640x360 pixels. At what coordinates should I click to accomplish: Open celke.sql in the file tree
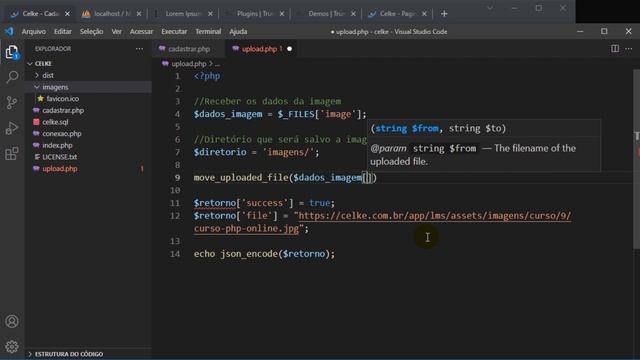coord(55,122)
